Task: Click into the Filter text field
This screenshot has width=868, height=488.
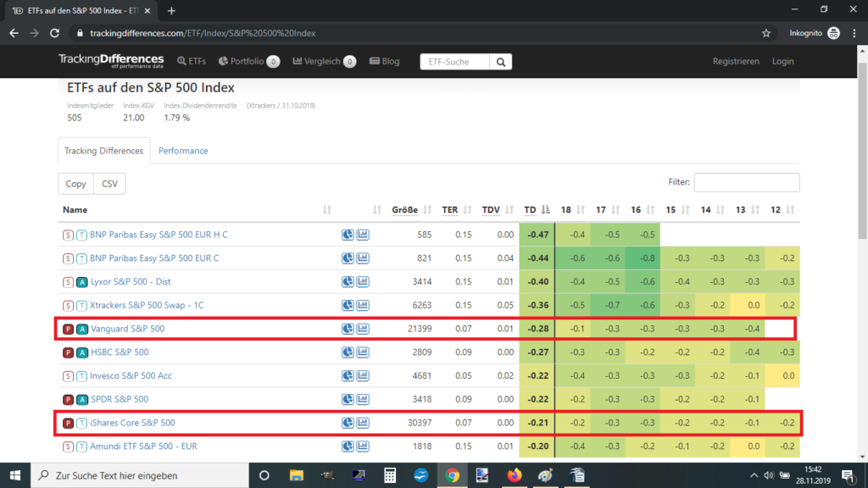Action: [x=747, y=182]
